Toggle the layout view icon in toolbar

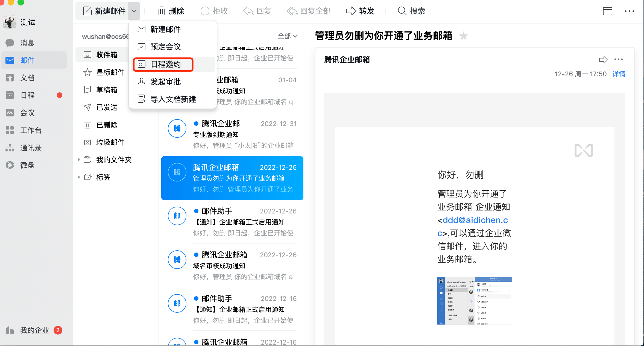point(607,11)
